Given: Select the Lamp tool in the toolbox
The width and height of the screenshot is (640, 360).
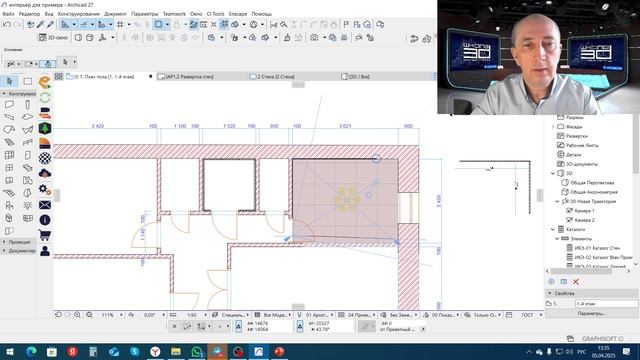Looking at the screenshot, I should (27, 205).
